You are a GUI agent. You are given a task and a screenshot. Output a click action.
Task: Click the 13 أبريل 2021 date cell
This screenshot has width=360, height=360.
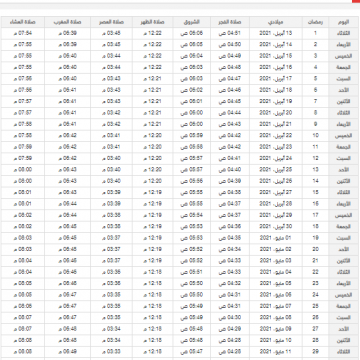click(276, 33)
